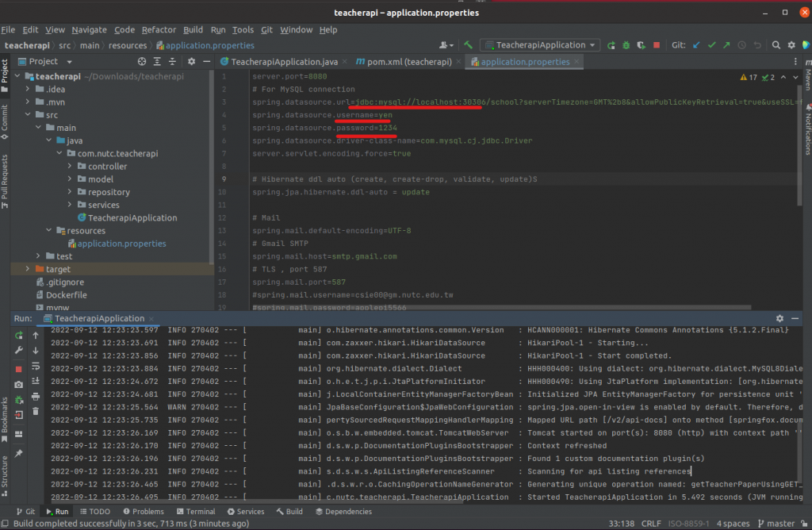The width and height of the screenshot is (812, 530).
Task: Open TeacherapiApplication run configuration dropdown
Action: [540, 45]
